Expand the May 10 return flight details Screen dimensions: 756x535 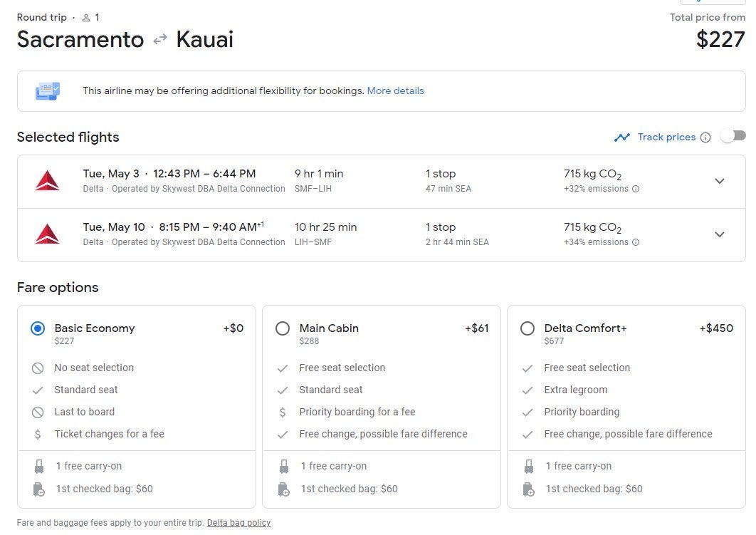(x=719, y=234)
